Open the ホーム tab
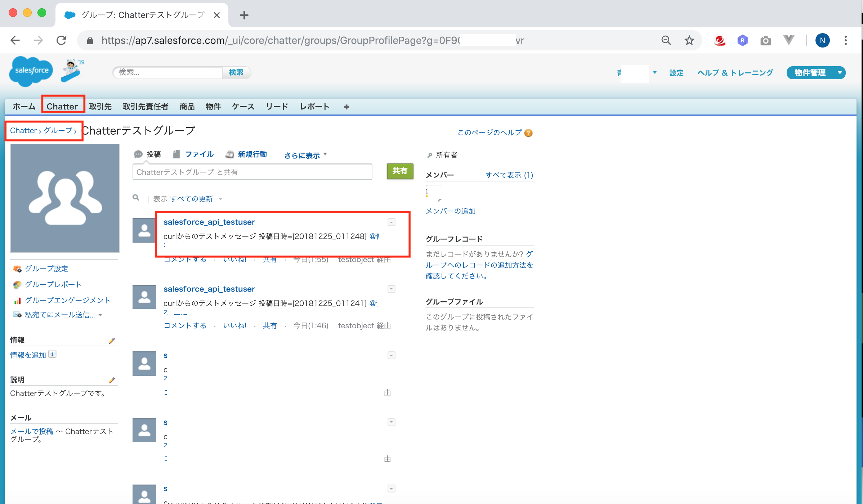This screenshot has height=504, width=863. click(x=24, y=107)
